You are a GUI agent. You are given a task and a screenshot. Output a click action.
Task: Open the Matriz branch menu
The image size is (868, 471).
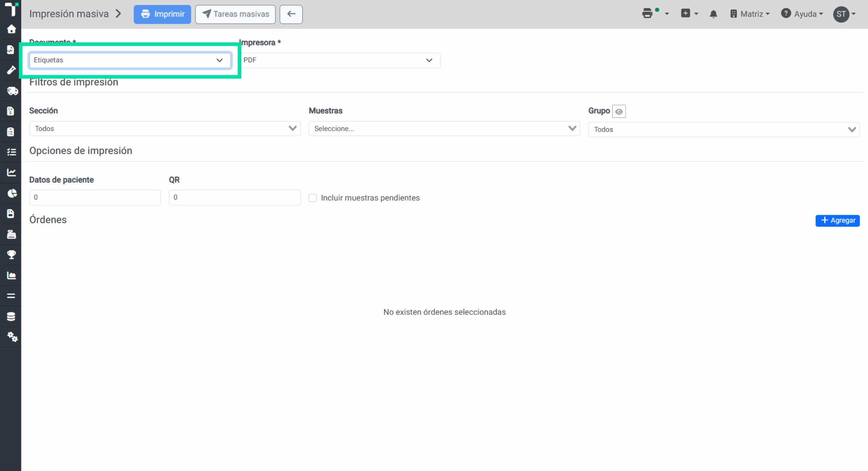tap(750, 14)
